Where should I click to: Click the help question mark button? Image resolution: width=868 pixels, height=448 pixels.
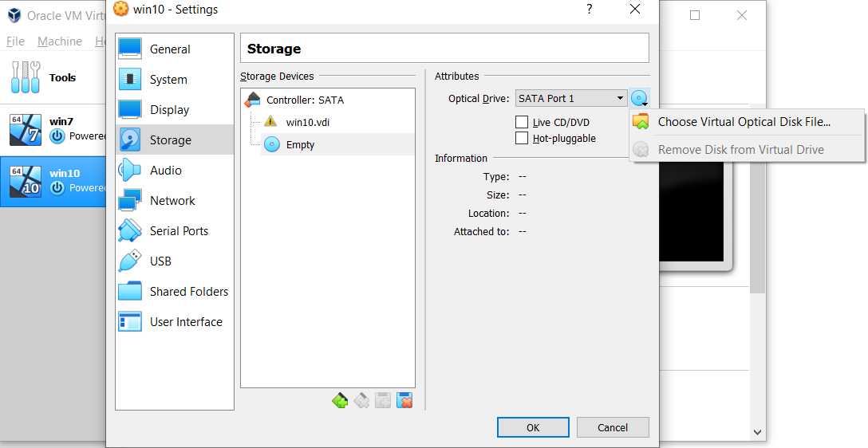[x=590, y=10]
